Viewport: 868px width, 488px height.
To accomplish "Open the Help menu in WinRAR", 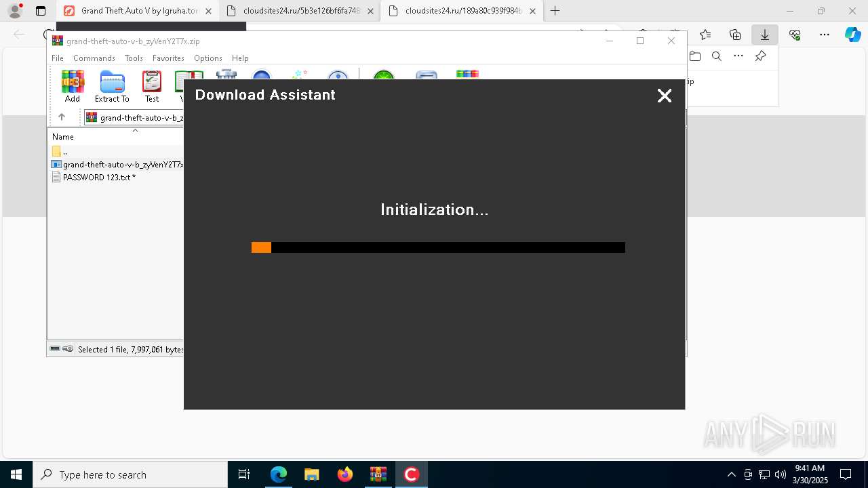I will pyautogui.click(x=240, y=58).
